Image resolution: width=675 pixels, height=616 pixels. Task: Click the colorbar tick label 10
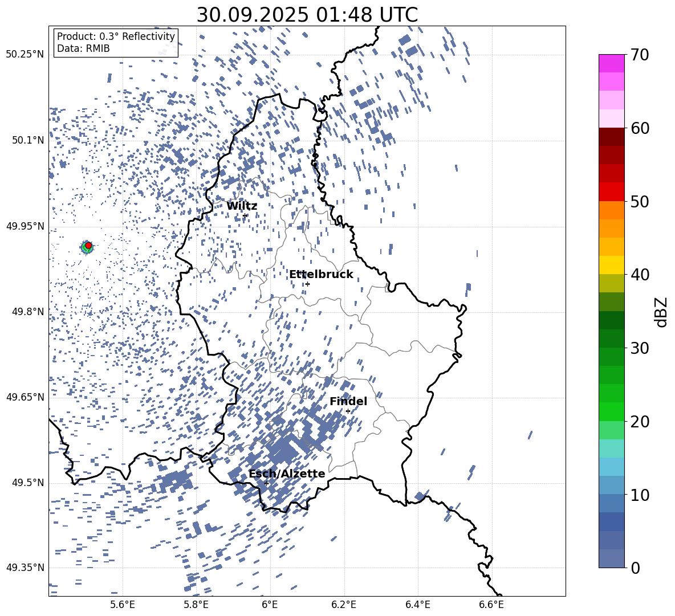(640, 495)
